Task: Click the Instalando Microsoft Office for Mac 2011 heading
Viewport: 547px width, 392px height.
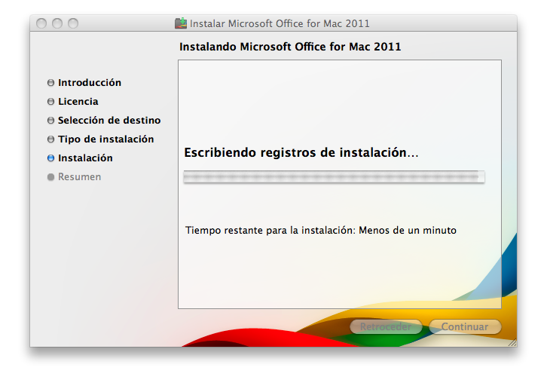Action: tap(290, 47)
